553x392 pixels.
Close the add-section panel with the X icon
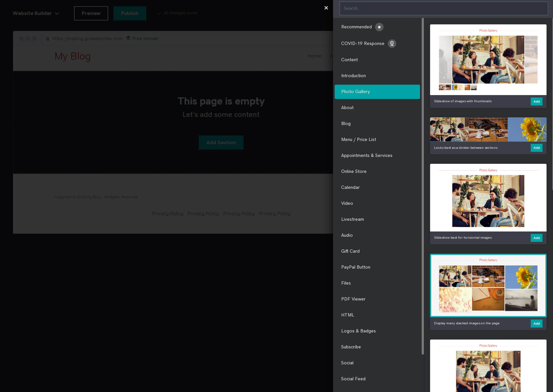326,8
